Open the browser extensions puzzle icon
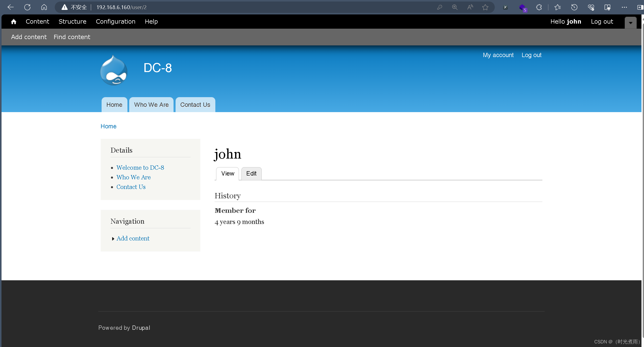Viewport: 644px width, 347px height. (539, 7)
